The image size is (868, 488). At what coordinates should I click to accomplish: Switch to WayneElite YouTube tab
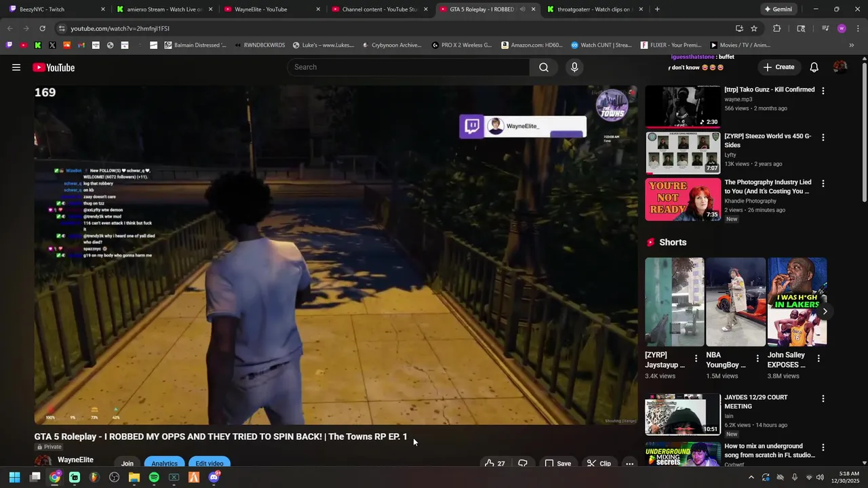coord(272,9)
